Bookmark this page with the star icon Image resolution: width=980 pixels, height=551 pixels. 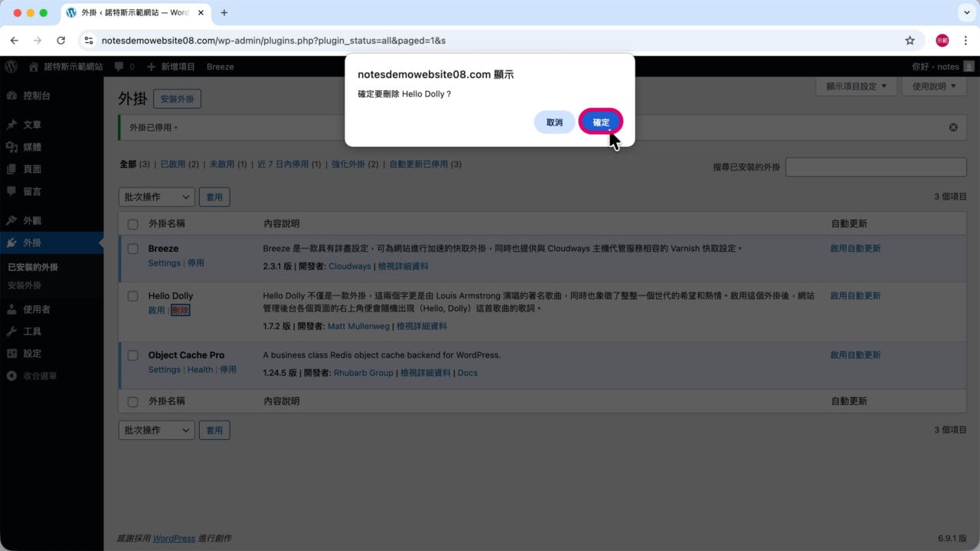pyautogui.click(x=910, y=41)
